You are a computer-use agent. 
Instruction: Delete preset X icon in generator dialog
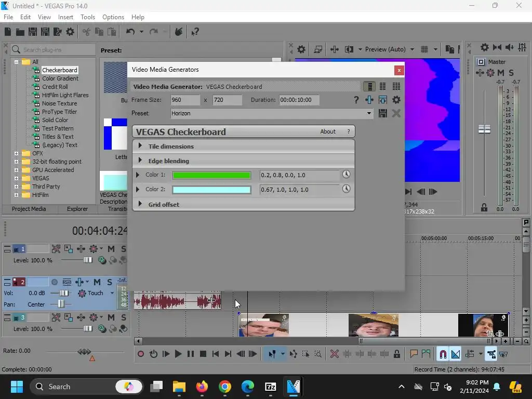click(x=396, y=113)
